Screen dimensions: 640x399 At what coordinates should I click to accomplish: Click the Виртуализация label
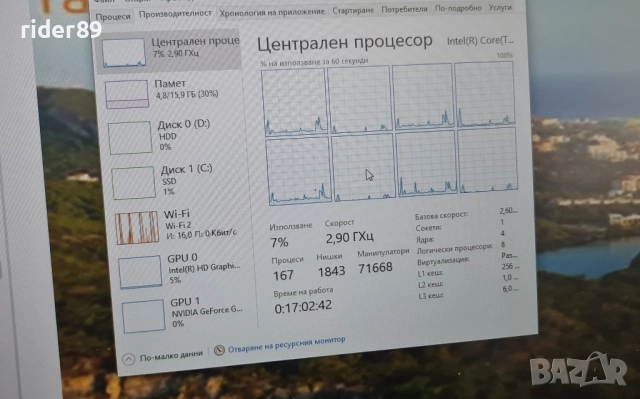(443, 261)
